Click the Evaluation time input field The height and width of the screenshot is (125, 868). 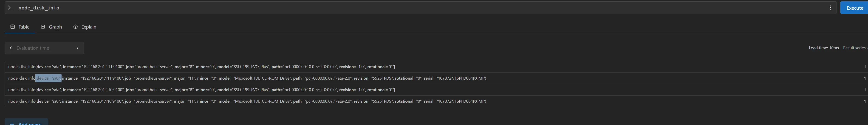pyautogui.click(x=44, y=48)
